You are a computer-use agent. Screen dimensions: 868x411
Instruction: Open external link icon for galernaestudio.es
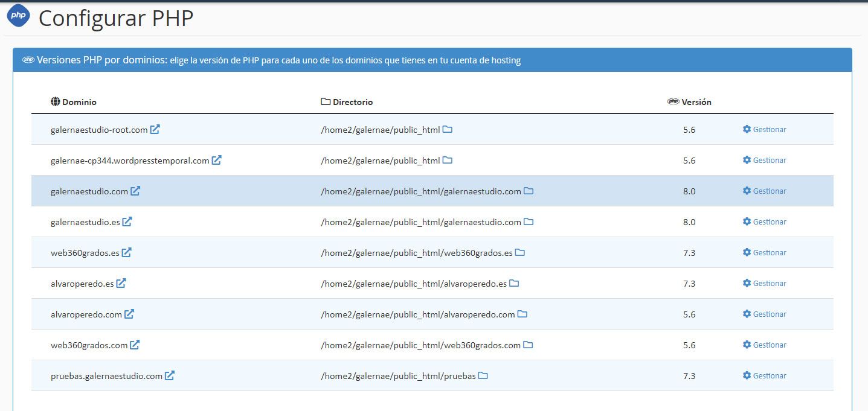(x=127, y=221)
